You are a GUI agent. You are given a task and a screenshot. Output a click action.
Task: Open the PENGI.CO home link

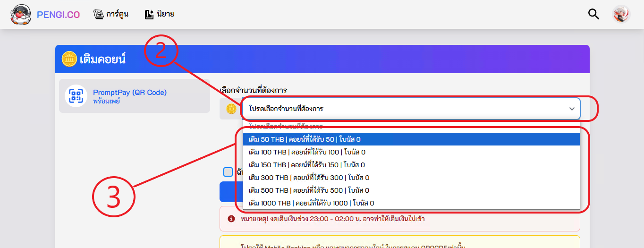[x=58, y=15]
